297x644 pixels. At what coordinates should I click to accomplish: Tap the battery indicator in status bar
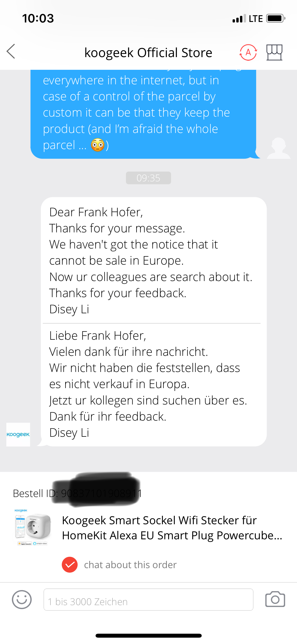pos(276,19)
